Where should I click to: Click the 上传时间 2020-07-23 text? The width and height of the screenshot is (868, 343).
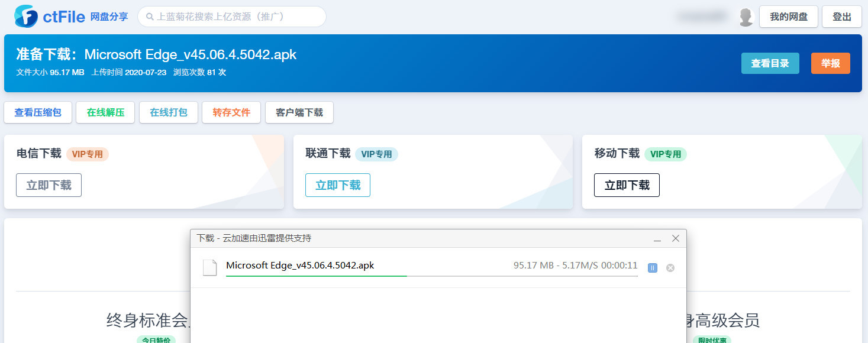point(129,73)
